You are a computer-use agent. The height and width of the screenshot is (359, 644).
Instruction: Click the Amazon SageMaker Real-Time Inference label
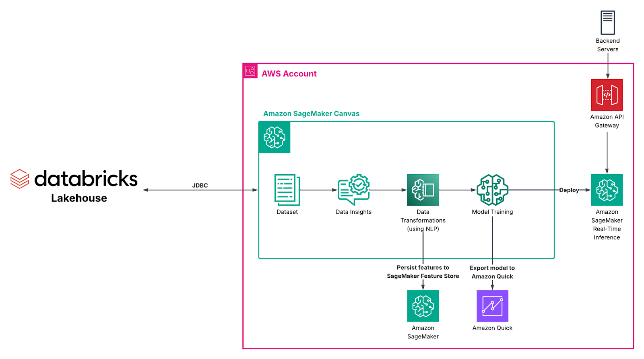(x=607, y=225)
